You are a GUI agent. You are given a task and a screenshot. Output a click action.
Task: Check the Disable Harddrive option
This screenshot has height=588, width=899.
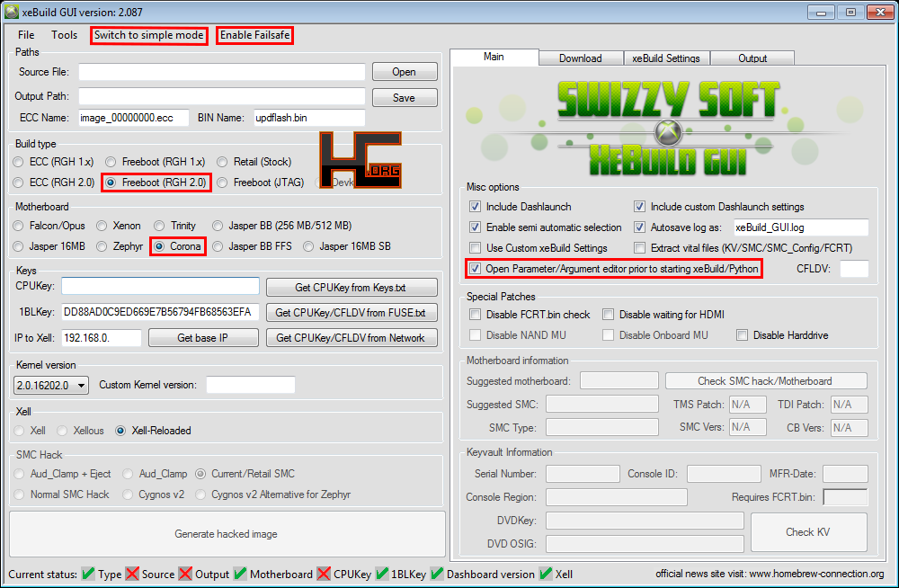pos(742,335)
